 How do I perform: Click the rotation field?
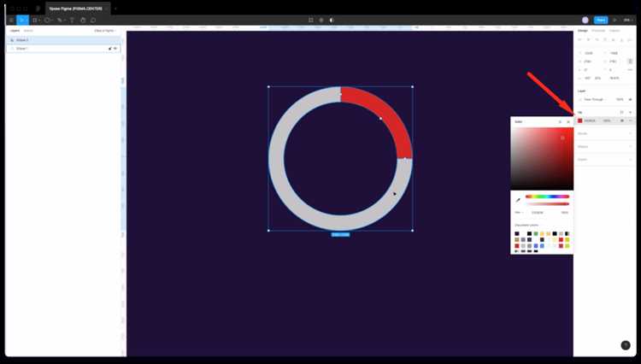(x=589, y=70)
